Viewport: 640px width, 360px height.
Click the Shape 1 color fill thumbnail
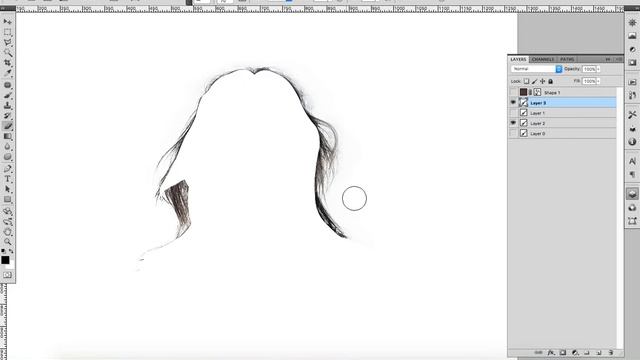tap(523, 92)
